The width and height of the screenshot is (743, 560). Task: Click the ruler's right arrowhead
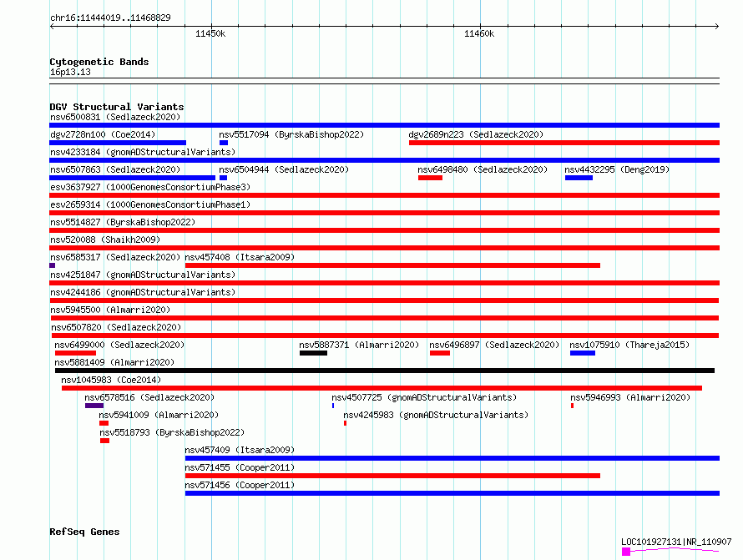pyautogui.click(x=716, y=26)
